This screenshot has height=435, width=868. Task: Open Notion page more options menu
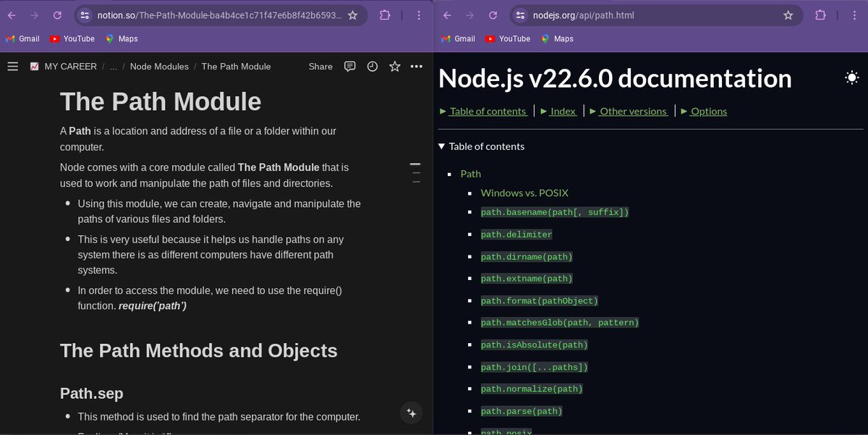point(417,66)
